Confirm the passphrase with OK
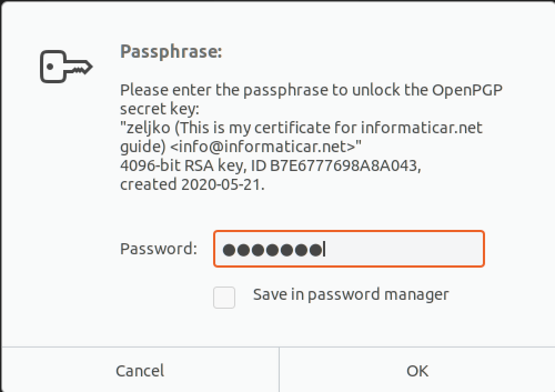555x392 pixels. point(417,370)
